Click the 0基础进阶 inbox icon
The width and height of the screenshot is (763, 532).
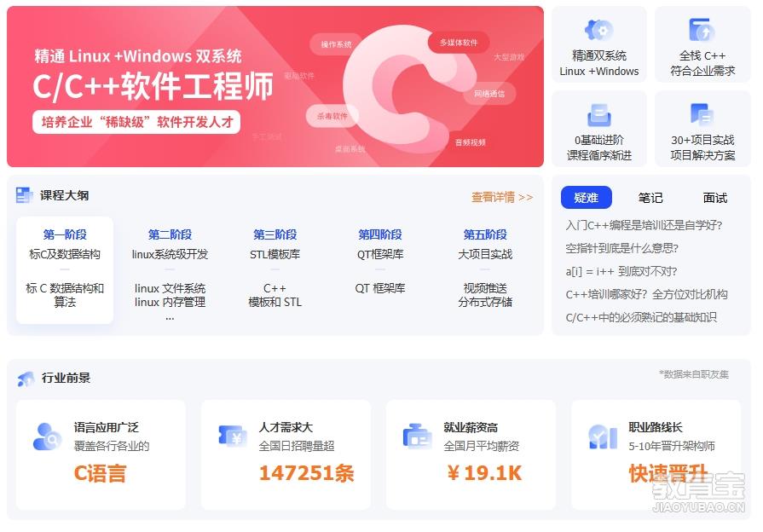(x=599, y=115)
